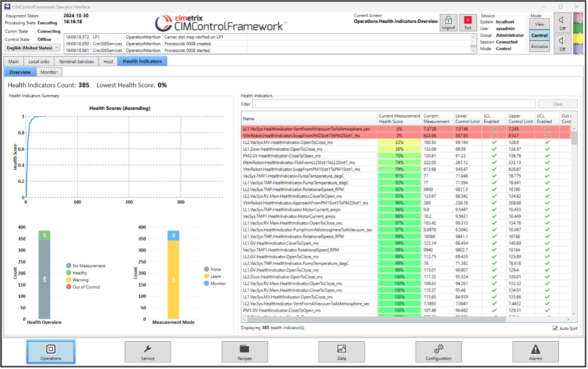Screen dimensions: 588x369
Task: Click the Filter text input field
Action: (394, 104)
